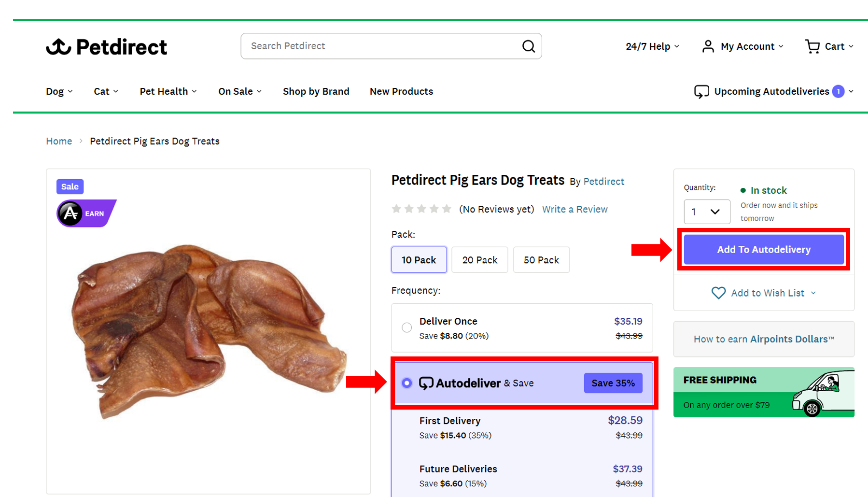Click the review star rating

click(x=421, y=209)
